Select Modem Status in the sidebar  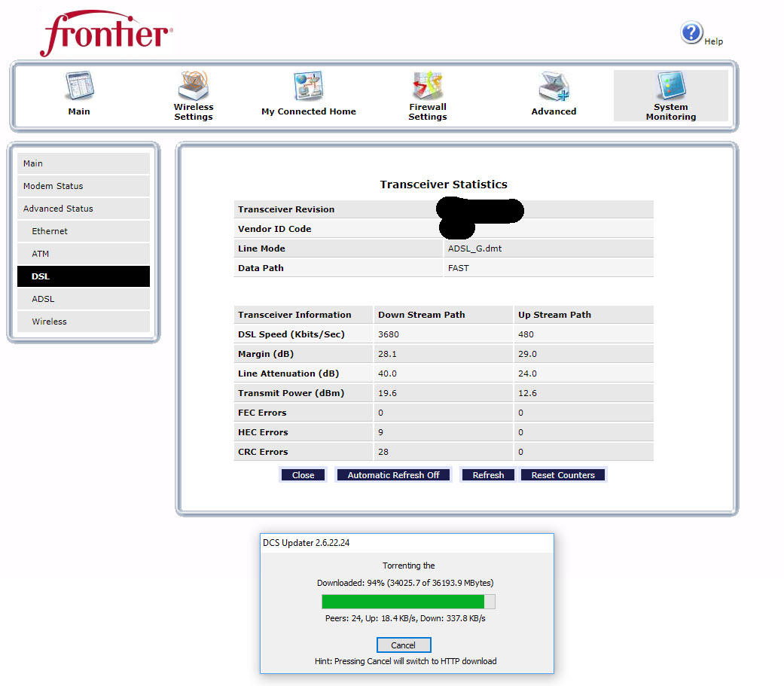tap(84, 186)
